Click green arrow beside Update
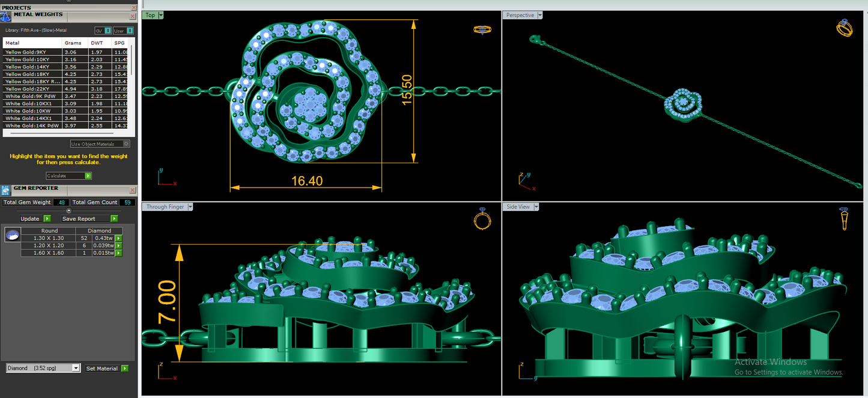 point(47,219)
